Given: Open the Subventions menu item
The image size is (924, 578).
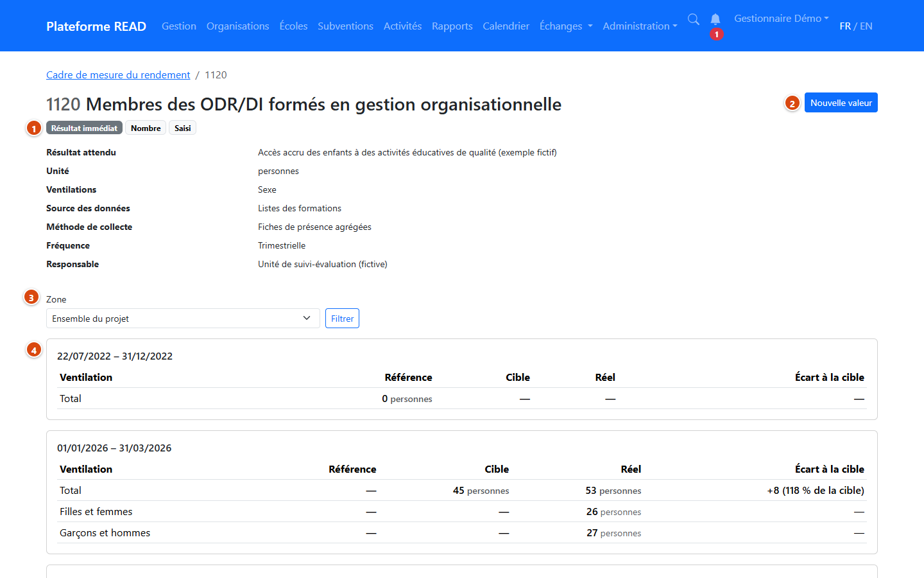Looking at the screenshot, I should click(x=345, y=26).
